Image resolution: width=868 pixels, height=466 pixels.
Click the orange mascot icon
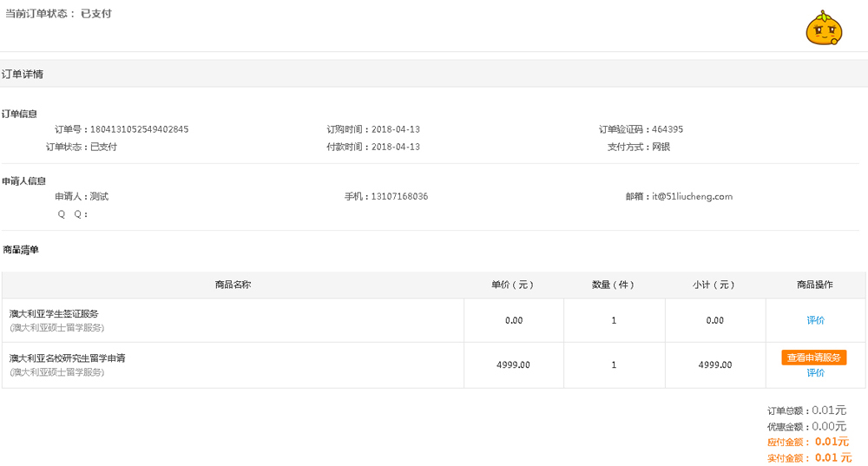824,28
